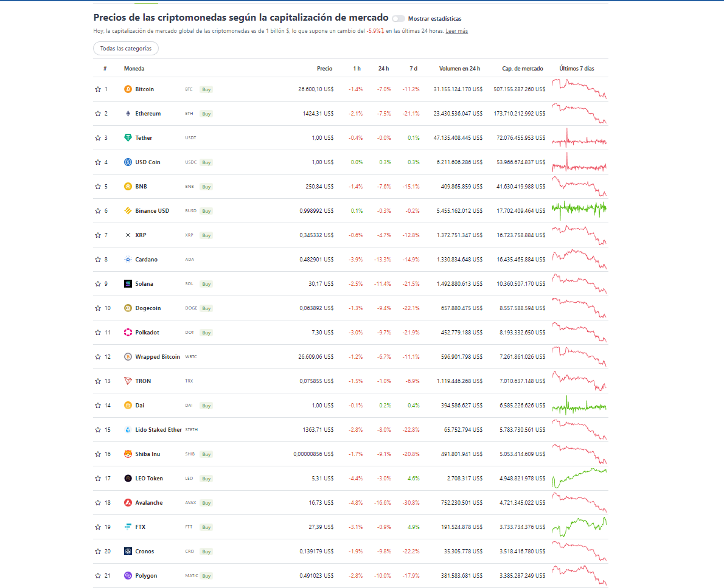
Task: Star Bitcoin as a favorite
Action: [98, 89]
